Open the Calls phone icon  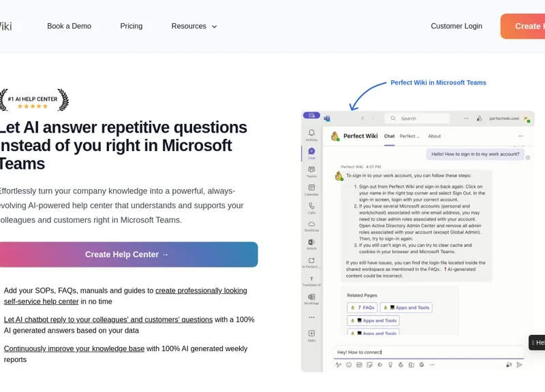pos(311,206)
